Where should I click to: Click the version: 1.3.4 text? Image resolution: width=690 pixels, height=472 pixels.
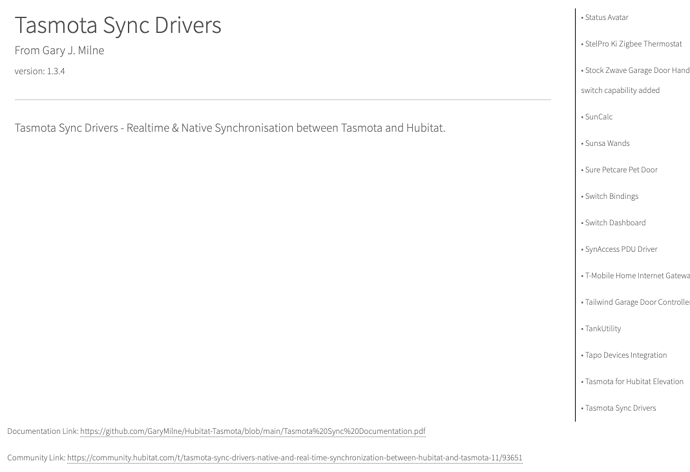point(40,71)
